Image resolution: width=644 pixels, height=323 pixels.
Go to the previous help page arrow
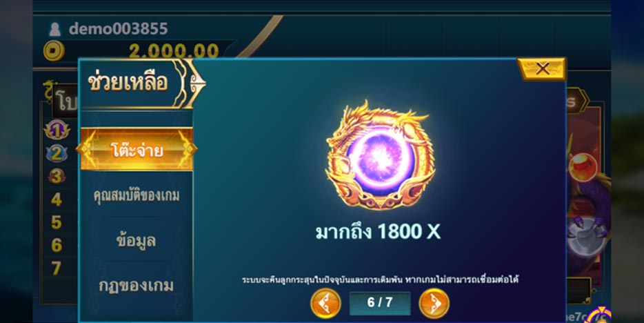[x=325, y=303]
